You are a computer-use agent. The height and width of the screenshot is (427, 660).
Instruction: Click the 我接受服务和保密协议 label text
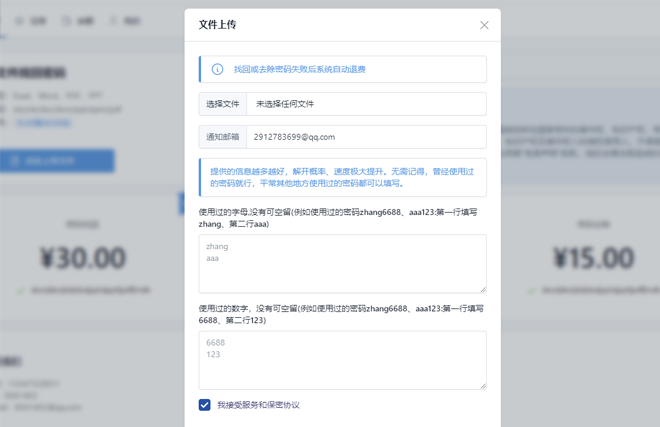pos(258,405)
